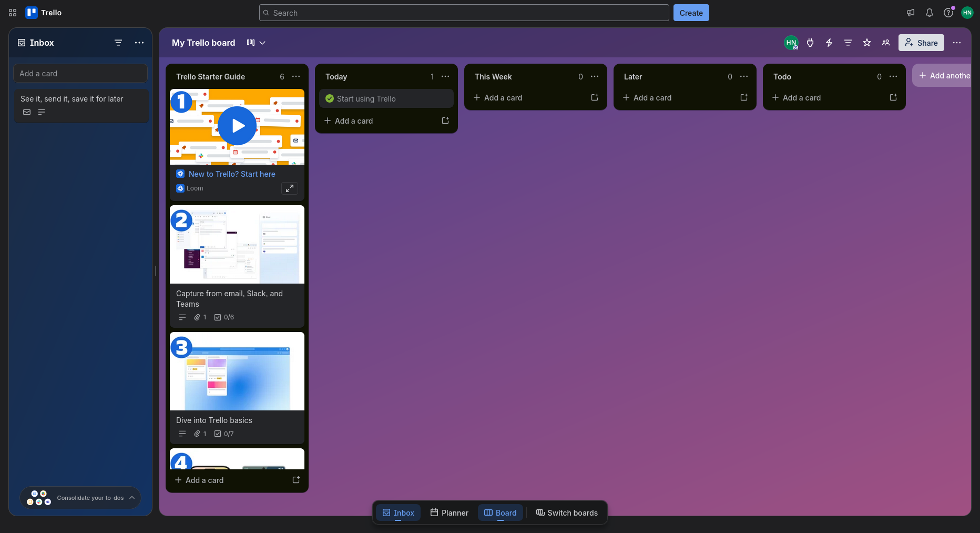The height and width of the screenshot is (533, 980).
Task: Open the app switcher grid icon
Action: click(13, 13)
